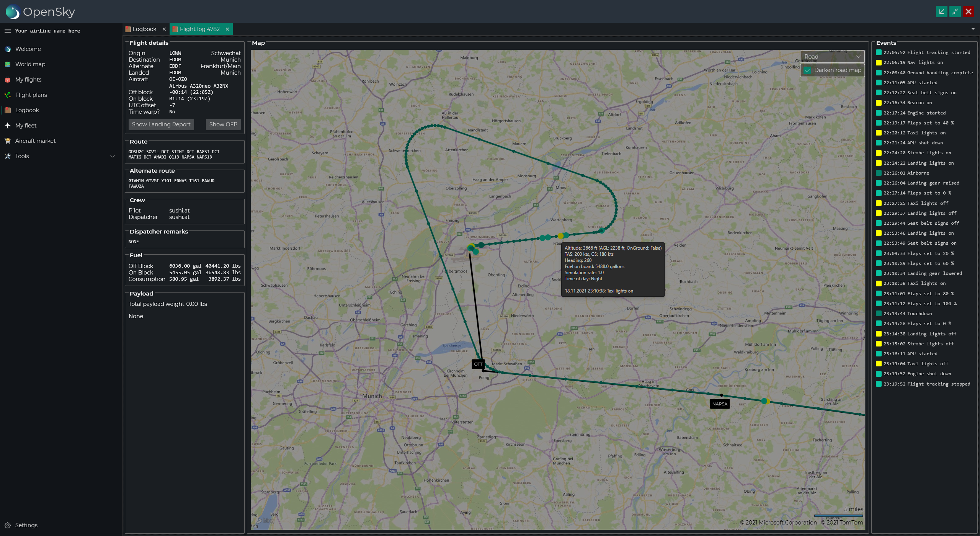Open the Aircraft market icon
The image size is (980, 536).
[8, 141]
